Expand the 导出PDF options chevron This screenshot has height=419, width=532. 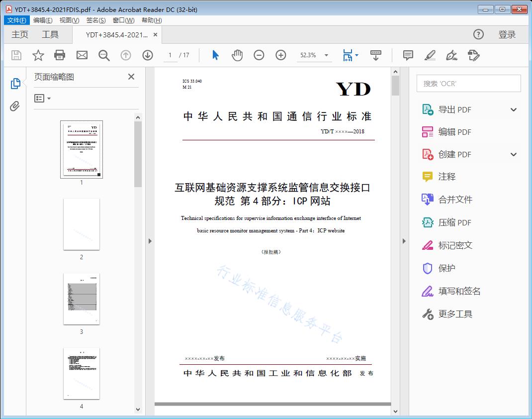pos(513,109)
